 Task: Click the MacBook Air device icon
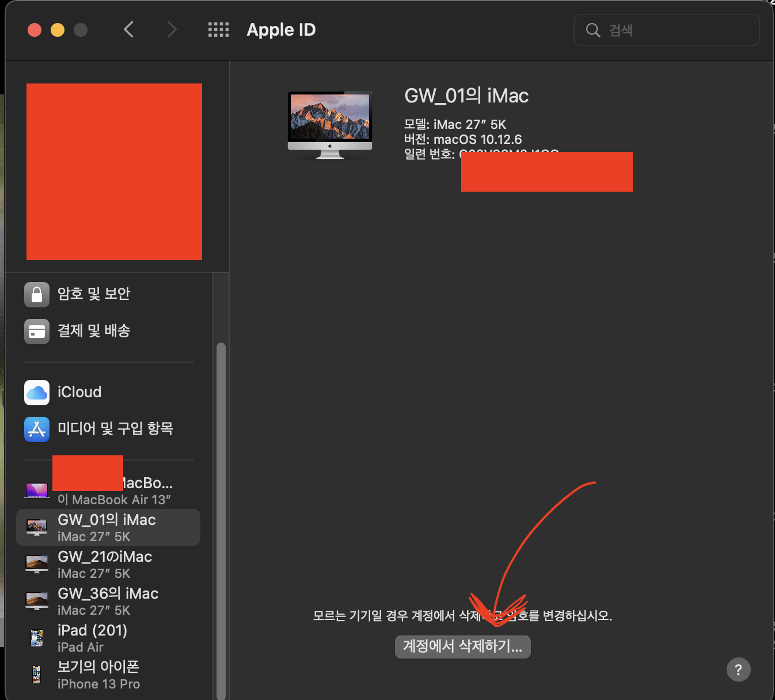pyautogui.click(x=37, y=490)
